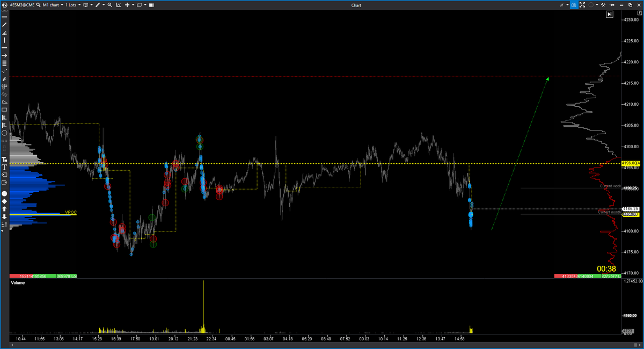Expand dropdown beside the crossed tools icon
The height and width of the screenshot is (349, 644).
567,5
